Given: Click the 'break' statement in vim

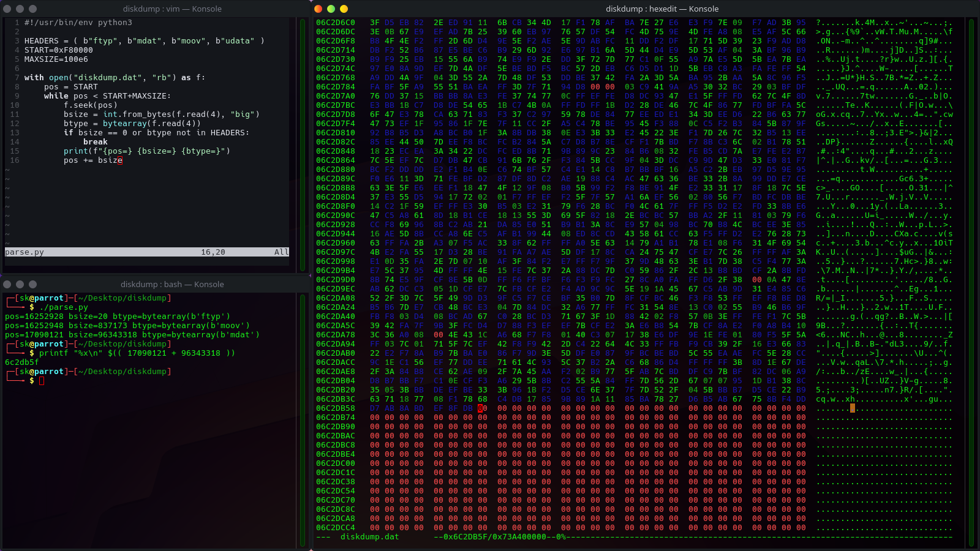Looking at the screenshot, I should (x=96, y=142).
